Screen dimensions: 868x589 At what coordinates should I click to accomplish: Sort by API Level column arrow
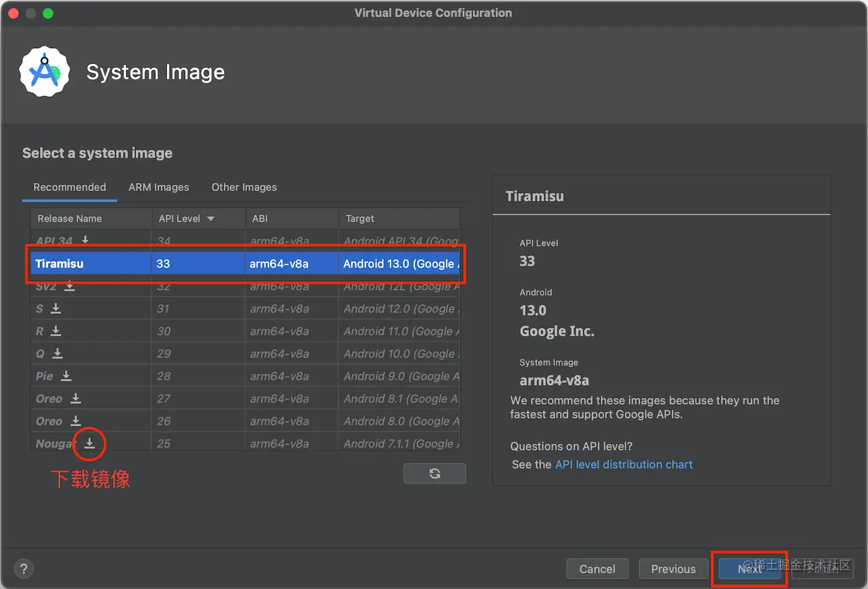(210, 219)
